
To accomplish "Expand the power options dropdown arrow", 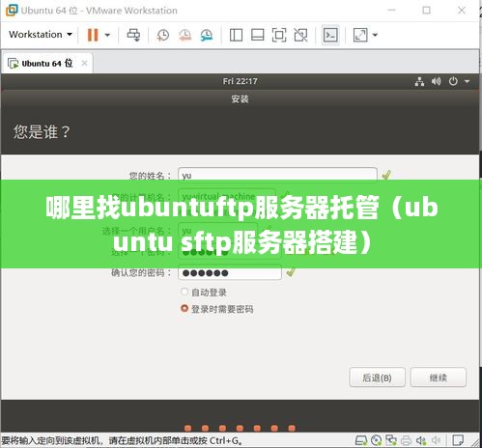I will coord(107,35).
